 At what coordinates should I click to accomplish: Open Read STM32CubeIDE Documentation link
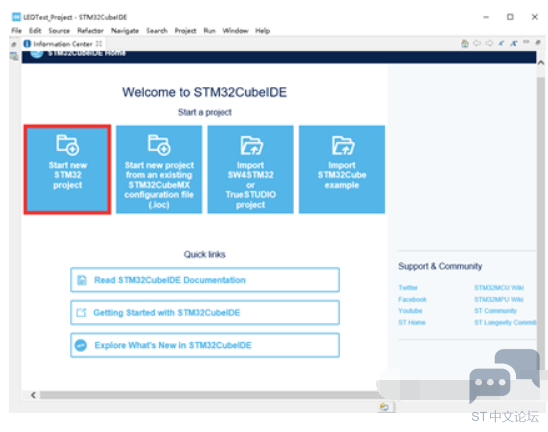[x=205, y=280]
